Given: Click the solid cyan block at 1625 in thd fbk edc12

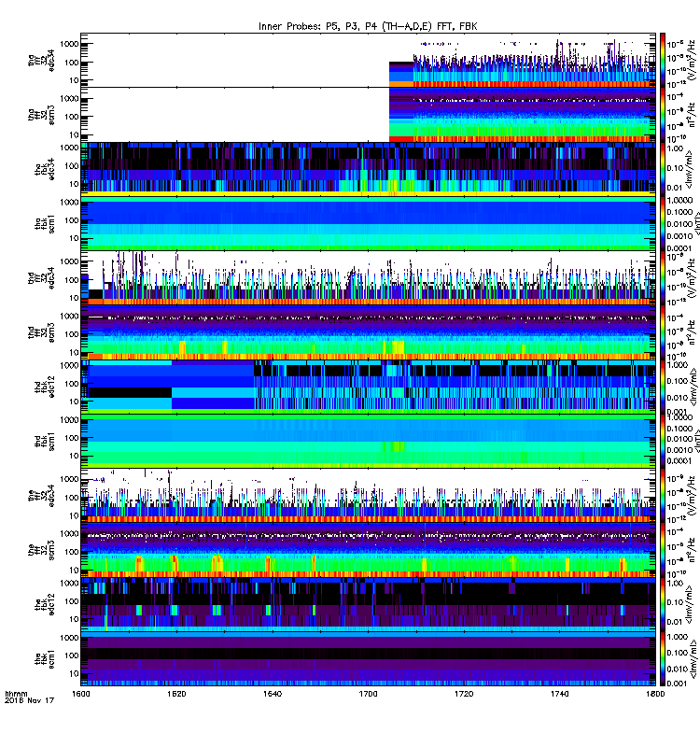Looking at the screenshot, I should pos(213,392).
